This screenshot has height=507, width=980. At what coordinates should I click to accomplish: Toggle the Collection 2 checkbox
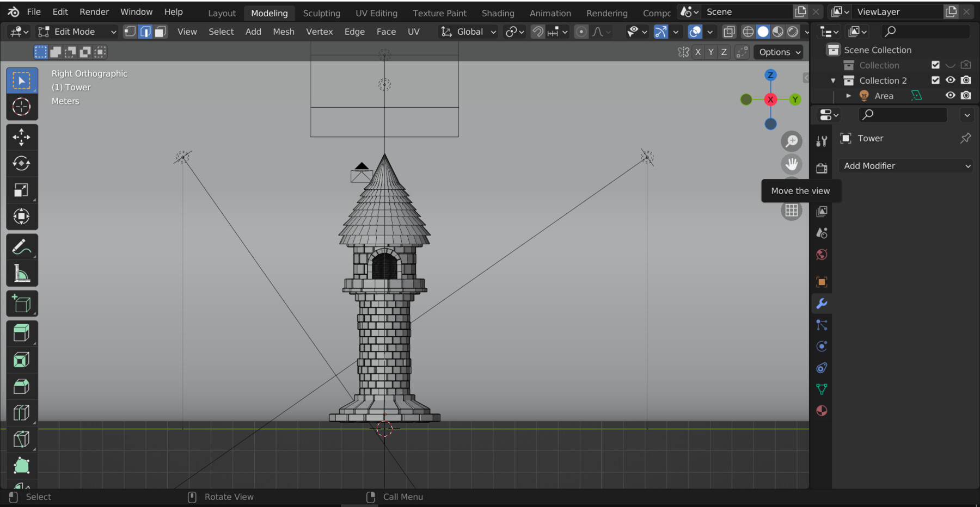click(x=936, y=80)
